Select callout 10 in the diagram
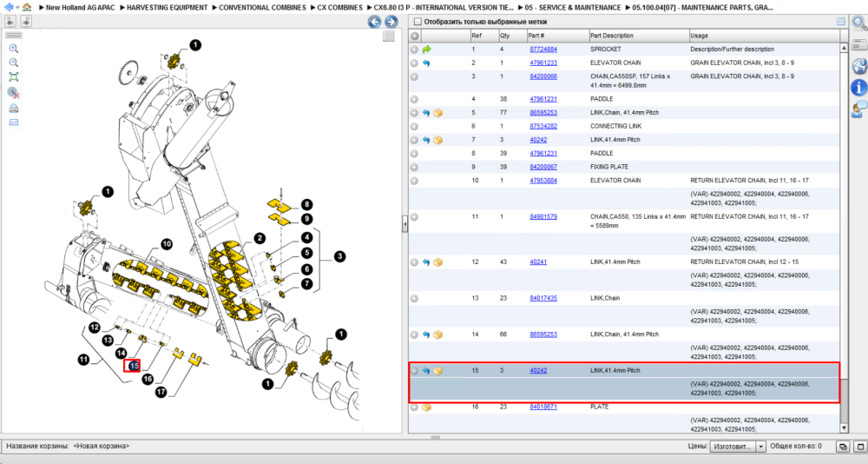The image size is (868, 464). point(167,244)
